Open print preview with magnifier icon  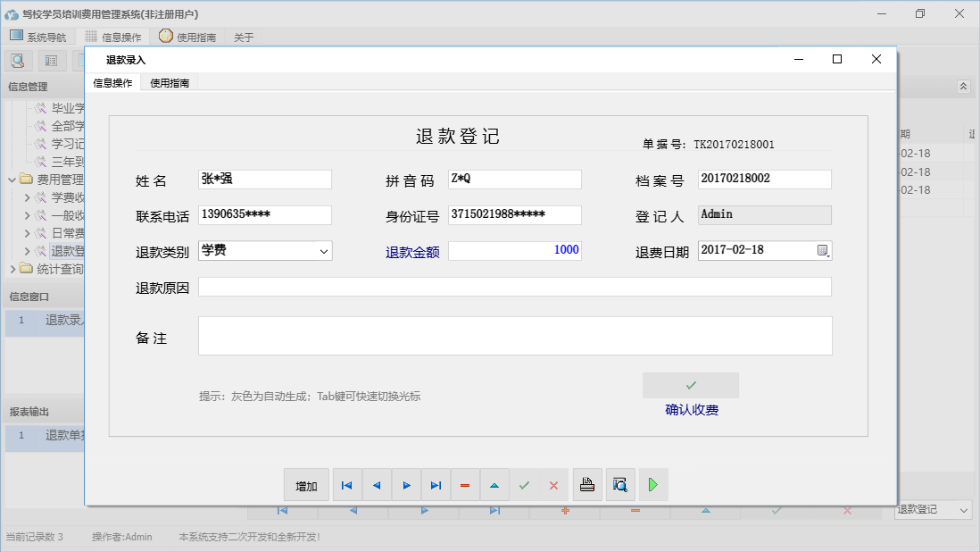(x=620, y=485)
